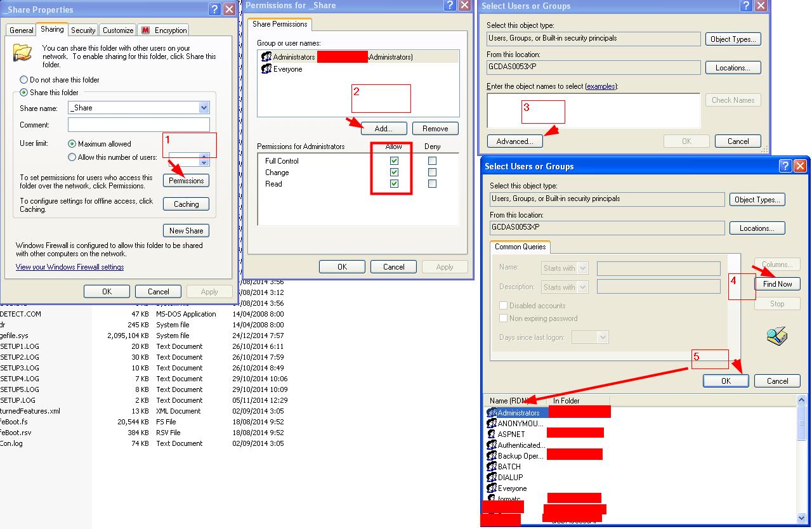Click the Backup Operators icon in results
The height and width of the screenshot is (529, 812).
(x=492, y=456)
